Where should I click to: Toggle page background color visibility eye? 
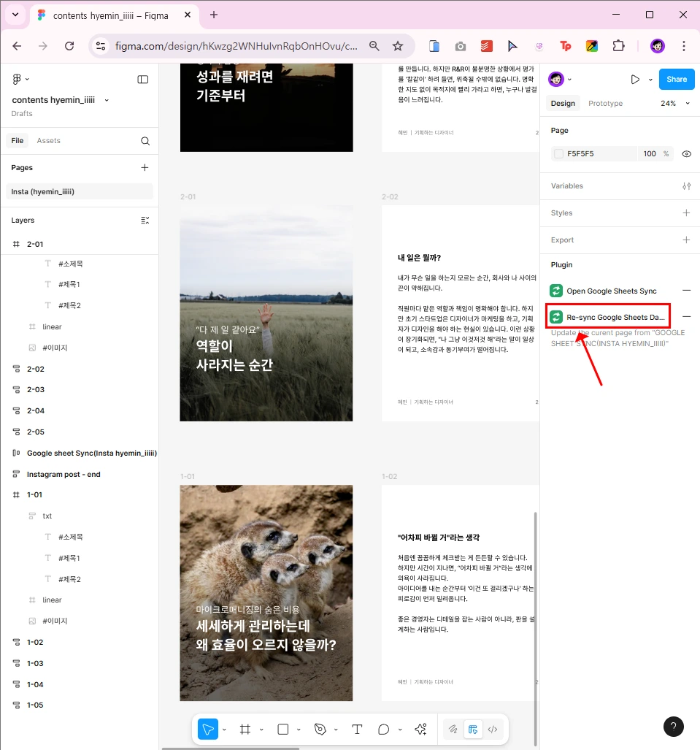[x=686, y=153]
